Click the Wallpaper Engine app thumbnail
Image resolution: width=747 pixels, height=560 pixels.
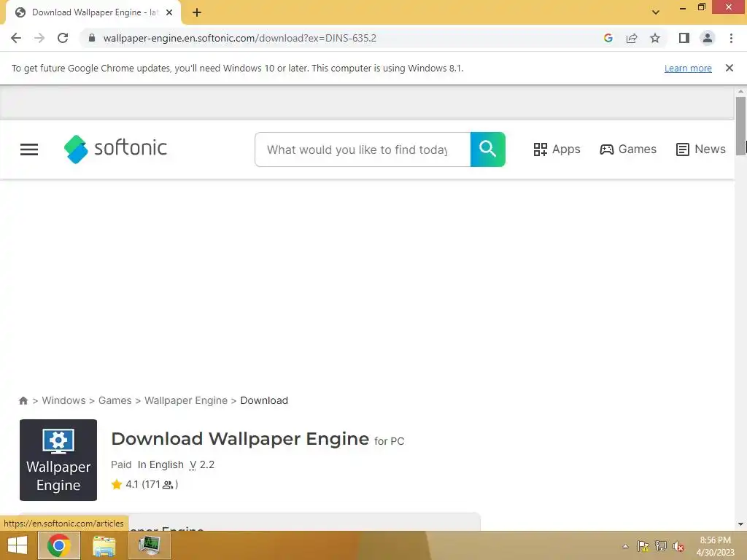point(58,460)
